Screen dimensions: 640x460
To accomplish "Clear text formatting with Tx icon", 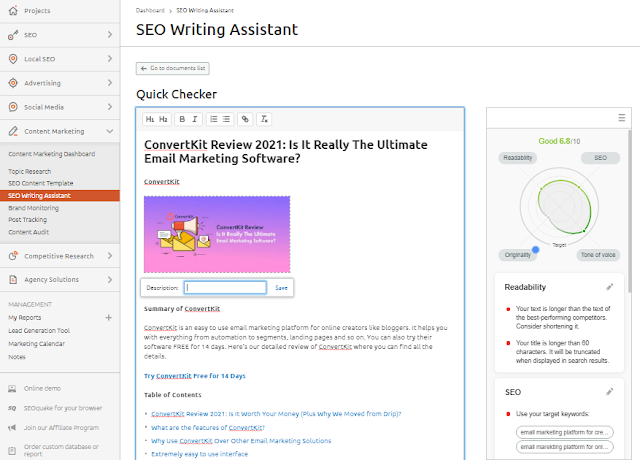I will [264, 119].
